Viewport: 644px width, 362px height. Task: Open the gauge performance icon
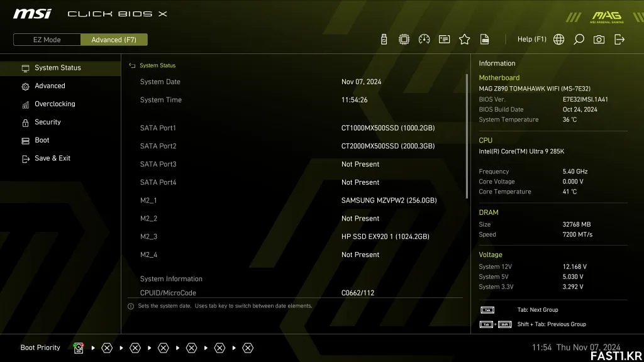[x=424, y=40]
